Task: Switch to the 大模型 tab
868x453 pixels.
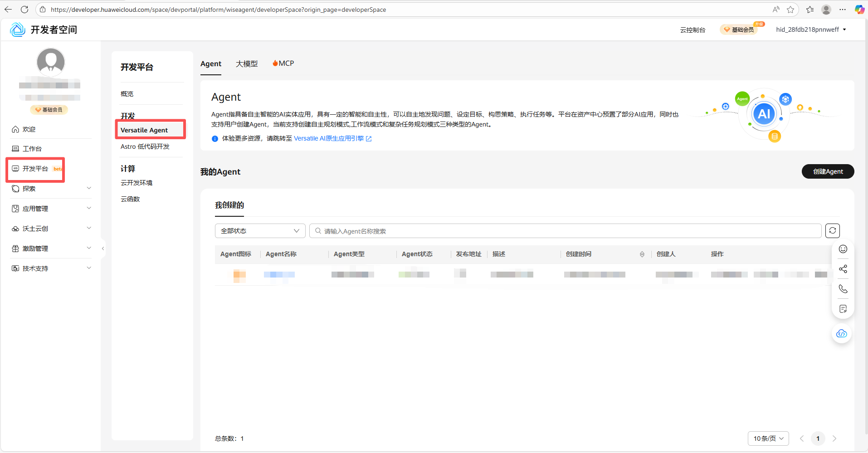Action: click(x=247, y=64)
